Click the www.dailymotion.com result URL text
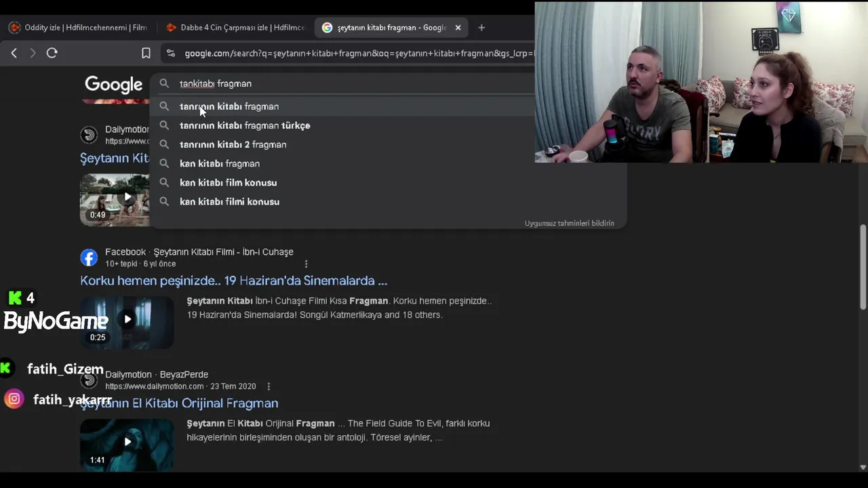Image resolution: width=868 pixels, height=488 pixels. click(154, 386)
